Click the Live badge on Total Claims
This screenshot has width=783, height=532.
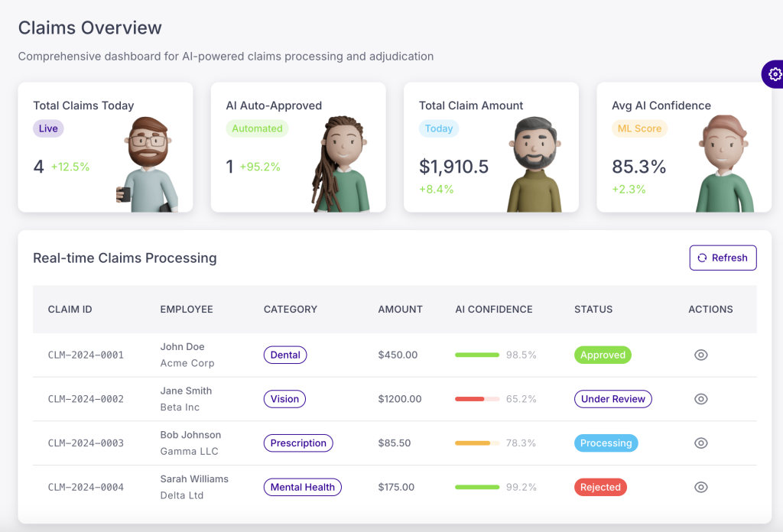(x=48, y=128)
